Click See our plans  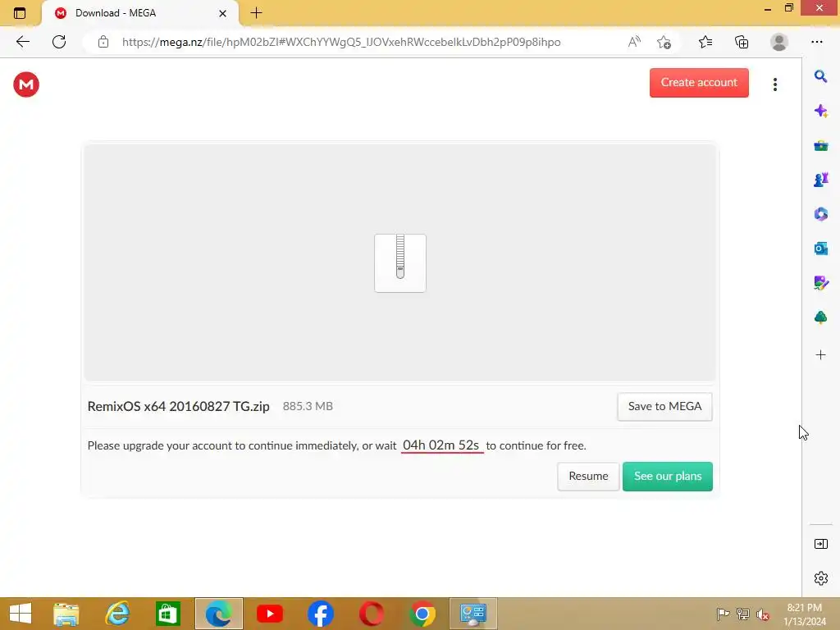[668, 477]
